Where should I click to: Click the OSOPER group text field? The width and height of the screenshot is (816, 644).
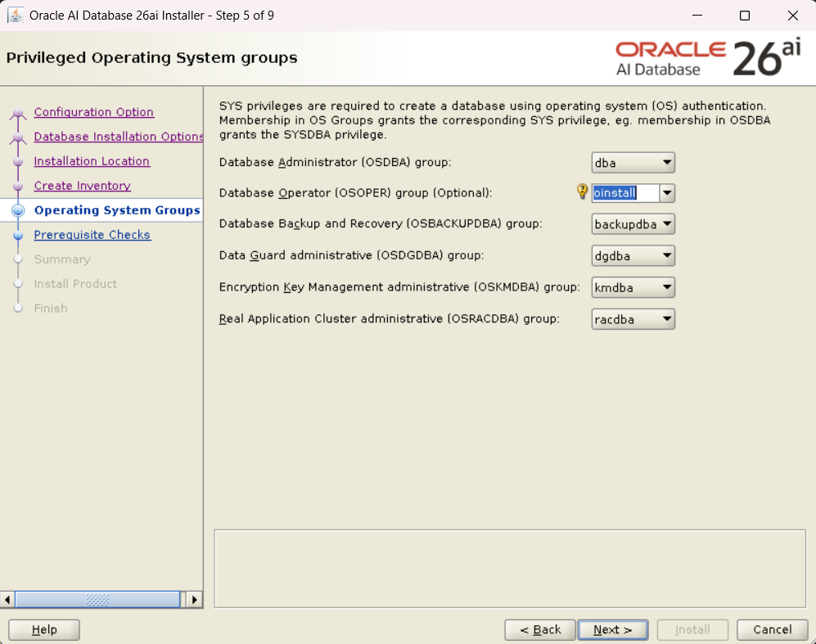click(x=625, y=193)
